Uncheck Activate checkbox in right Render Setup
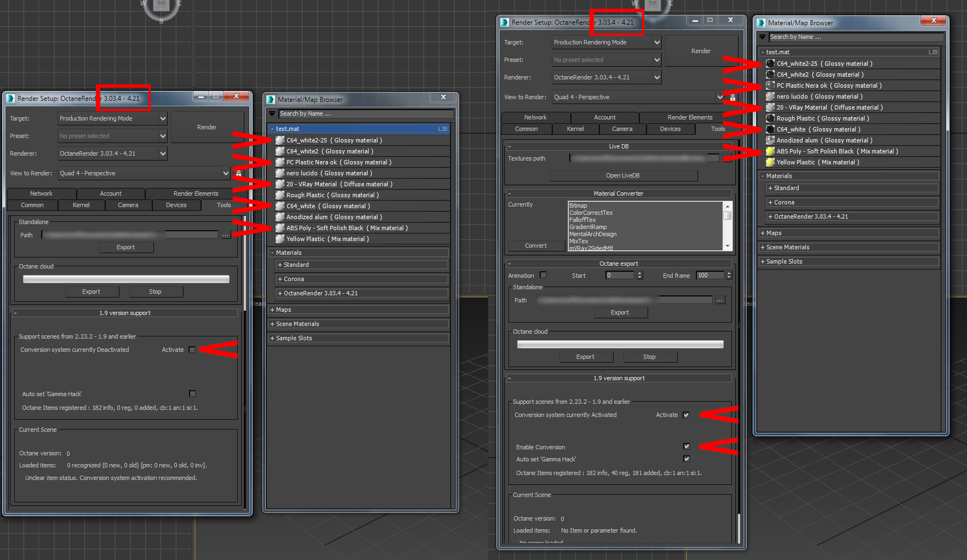Image resolution: width=967 pixels, height=560 pixels. point(686,415)
